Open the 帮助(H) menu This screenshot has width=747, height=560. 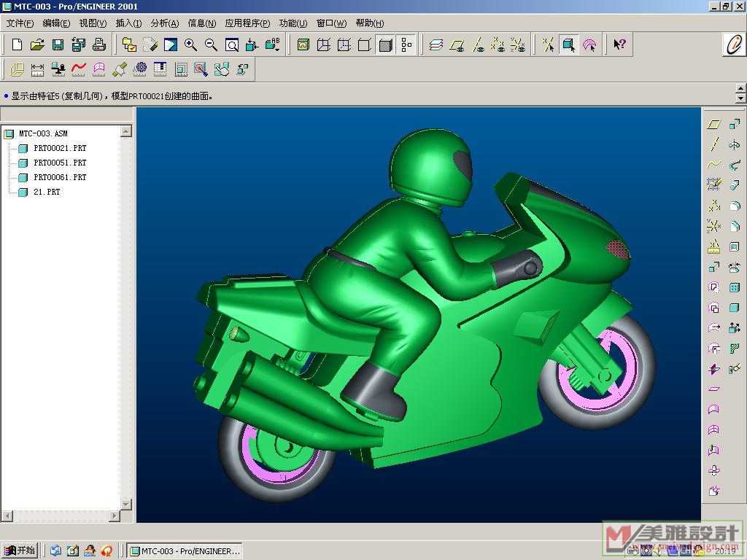coord(370,23)
